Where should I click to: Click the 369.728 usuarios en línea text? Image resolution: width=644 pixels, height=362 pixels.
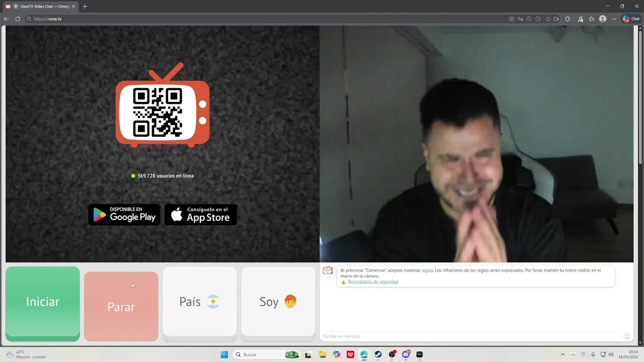tap(166, 176)
